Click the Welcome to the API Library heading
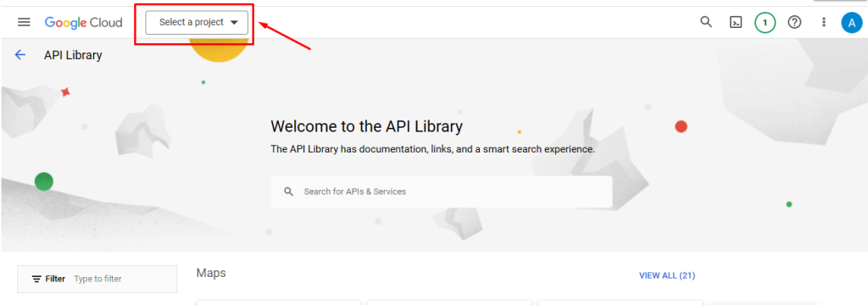Image resolution: width=868 pixels, height=305 pixels. (366, 126)
